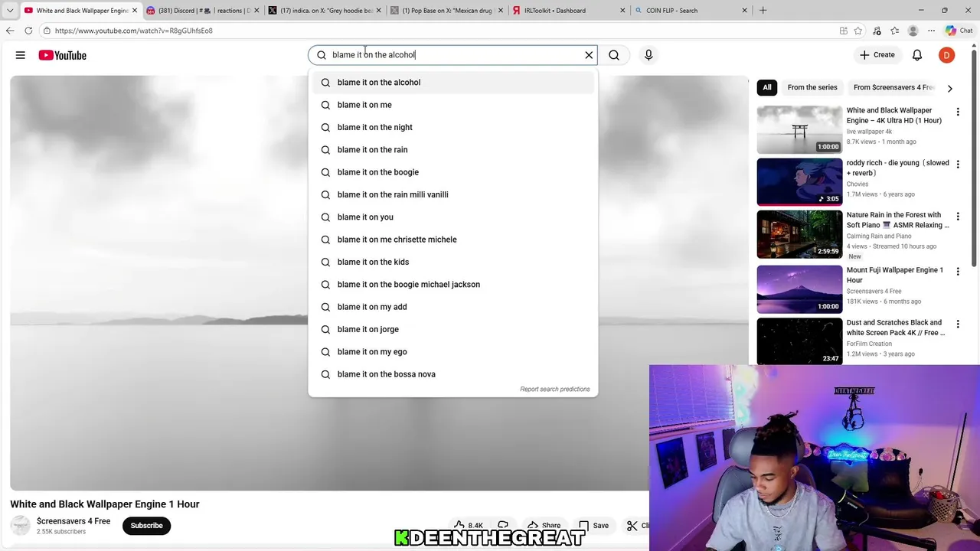This screenshot has width=980, height=551.
Task: Choose suggestion 'blame it on the bossa nova'
Action: click(452, 374)
